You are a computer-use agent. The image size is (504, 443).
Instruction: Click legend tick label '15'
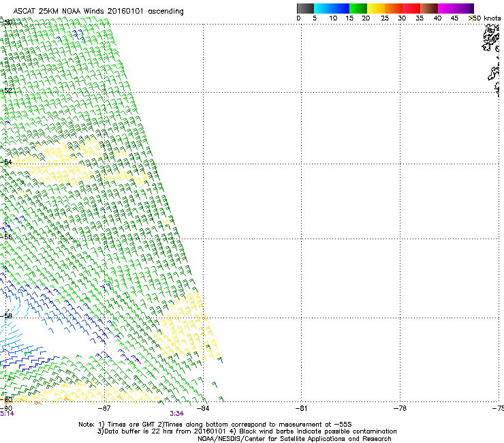click(x=349, y=18)
